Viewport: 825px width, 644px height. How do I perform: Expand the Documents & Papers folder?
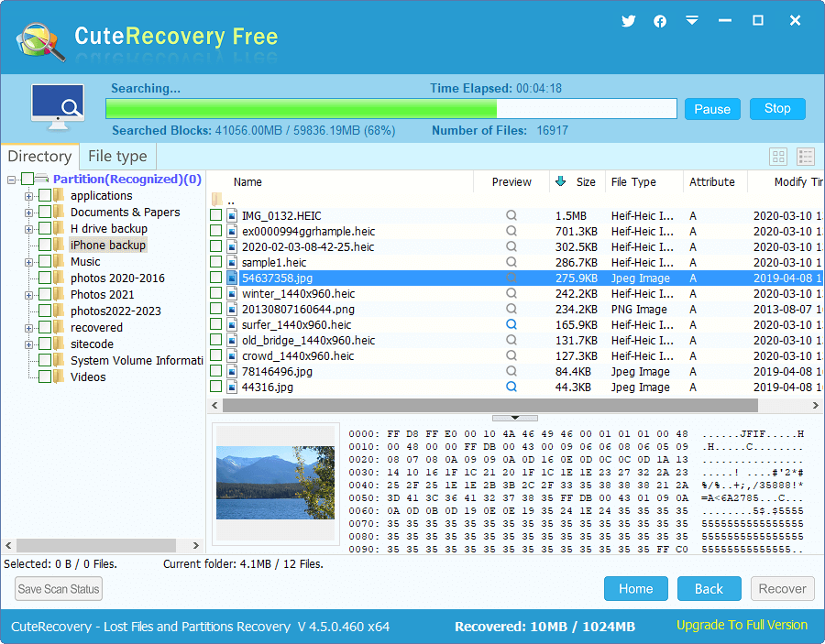tap(29, 213)
